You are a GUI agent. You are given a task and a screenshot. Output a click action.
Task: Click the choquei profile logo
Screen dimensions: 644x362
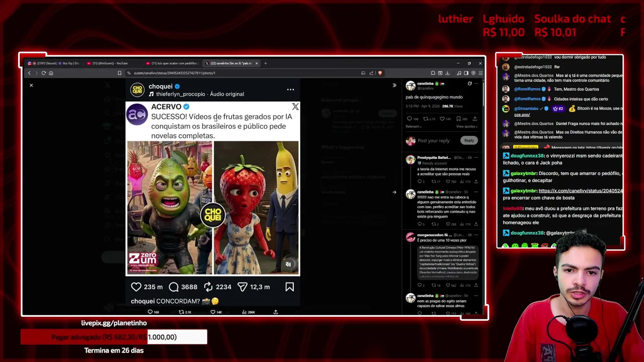(137, 89)
